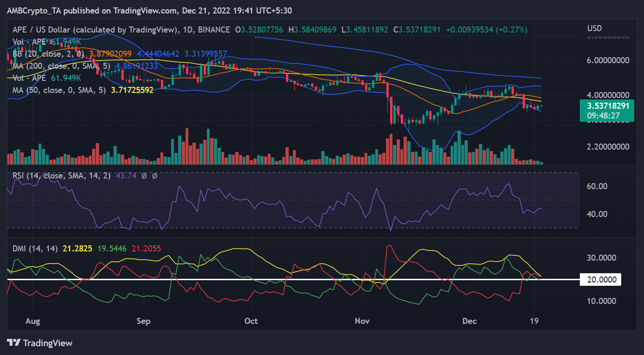Click the MA 50 value 3.71725592
This screenshot has height=355, width=644.
132,90
